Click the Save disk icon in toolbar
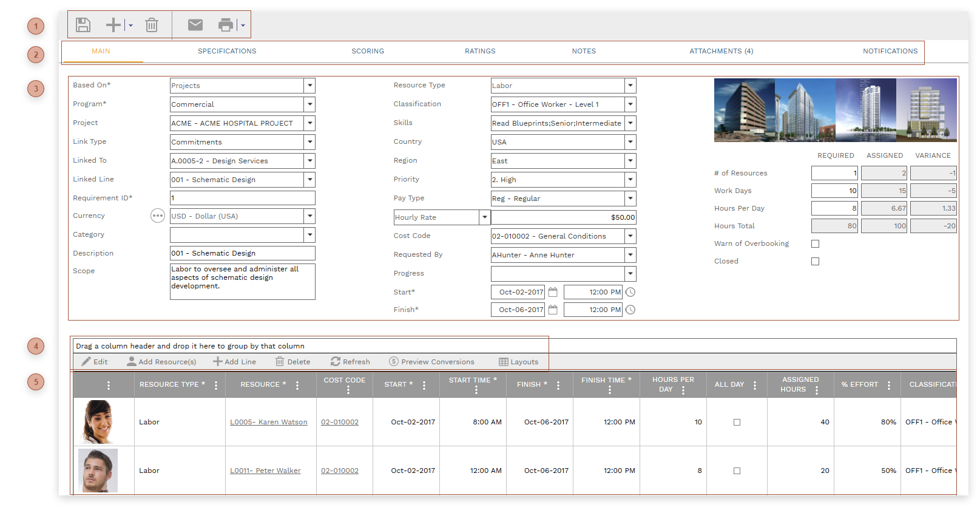Viewport: 980px width, 510px height. pyautogui.click(x=83, y=25)
